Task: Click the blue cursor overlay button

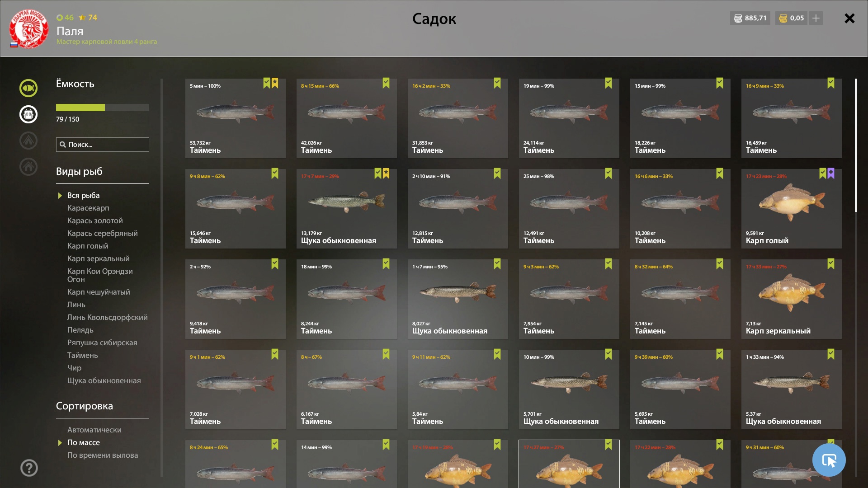Action: click(829, 460)
